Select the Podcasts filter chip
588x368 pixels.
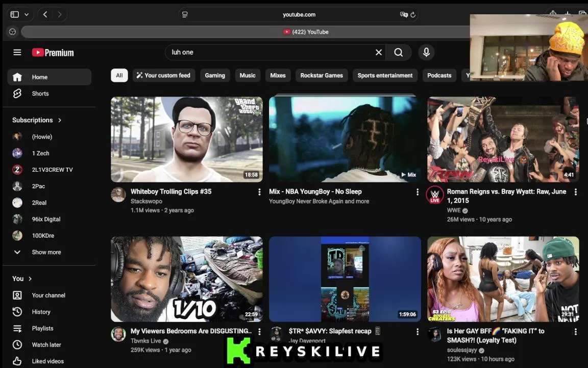(x=439, y=76)
